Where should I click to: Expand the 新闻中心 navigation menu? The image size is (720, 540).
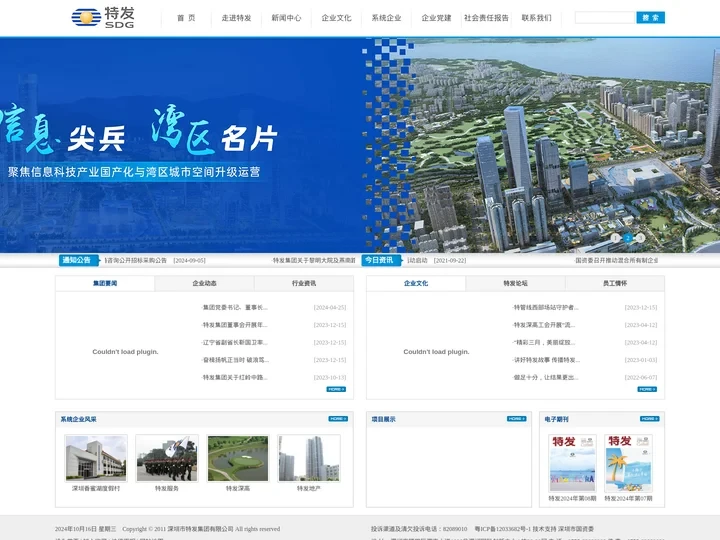tap(286, 18)
